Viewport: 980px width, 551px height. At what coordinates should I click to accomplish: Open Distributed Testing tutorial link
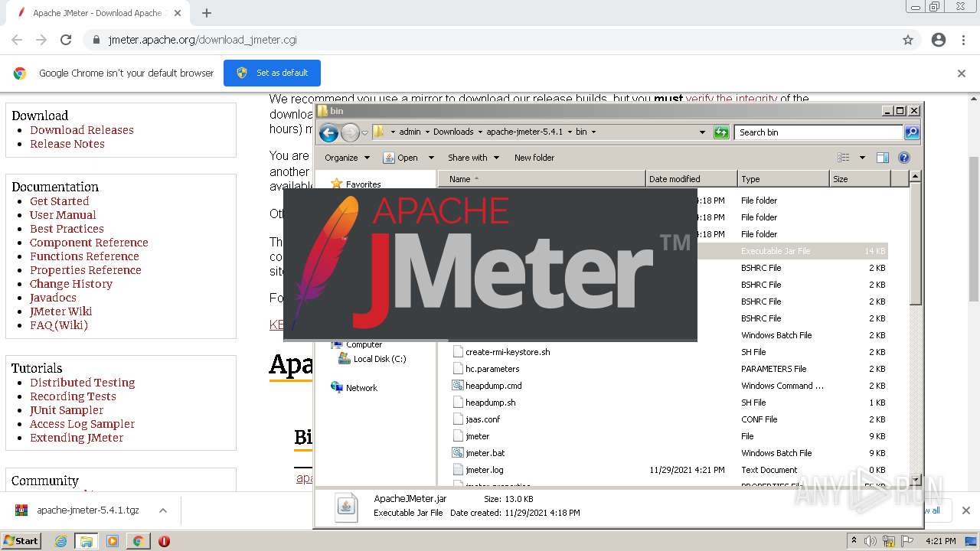82,383
